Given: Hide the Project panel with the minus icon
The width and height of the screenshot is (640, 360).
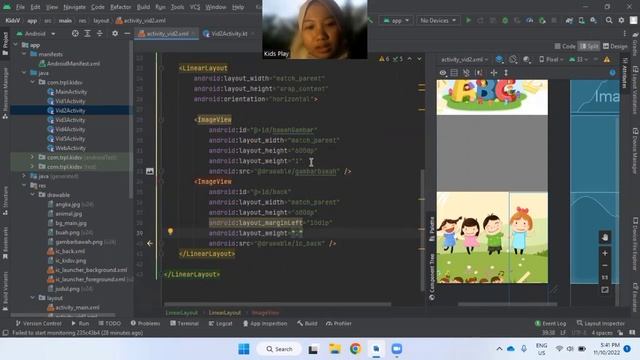Looking at the screenshot, I should 127,33.
